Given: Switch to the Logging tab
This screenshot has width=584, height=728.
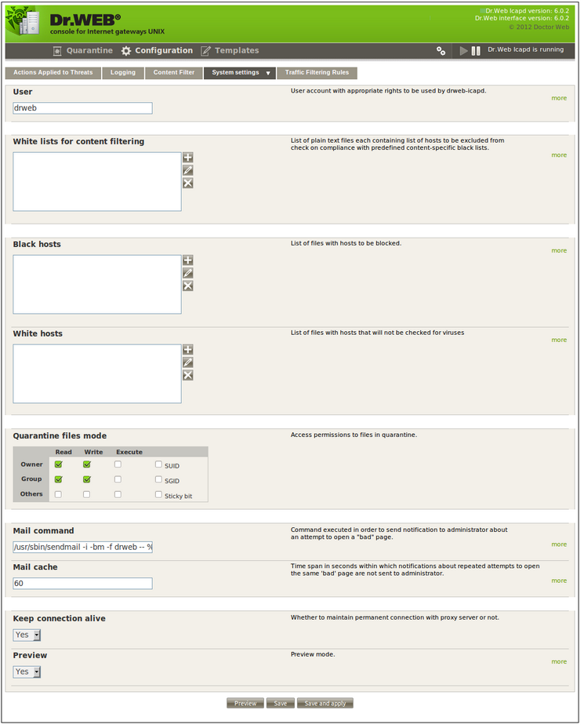Looking at the screenshot, I should (123, 73).
